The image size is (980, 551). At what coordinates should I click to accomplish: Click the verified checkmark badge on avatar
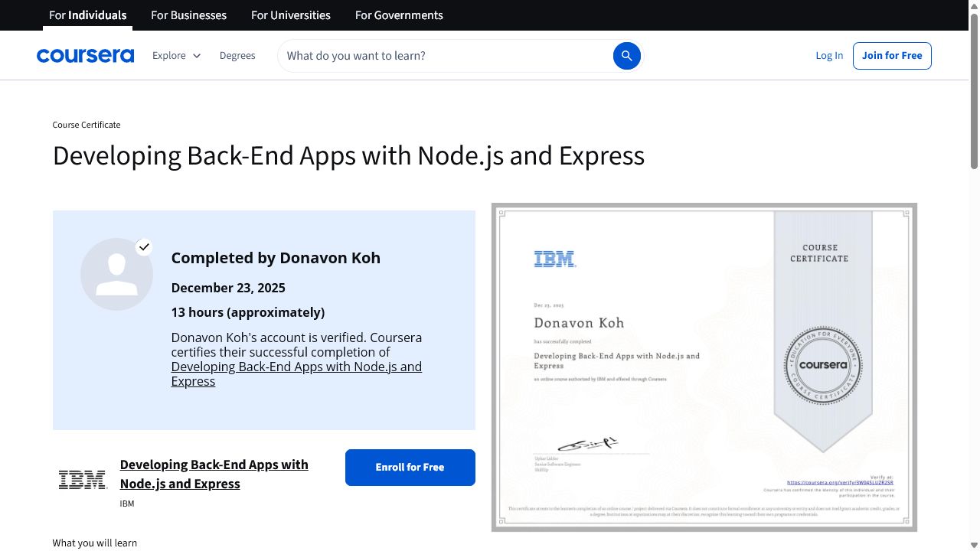pyautogui.click(x=144, y=246)
